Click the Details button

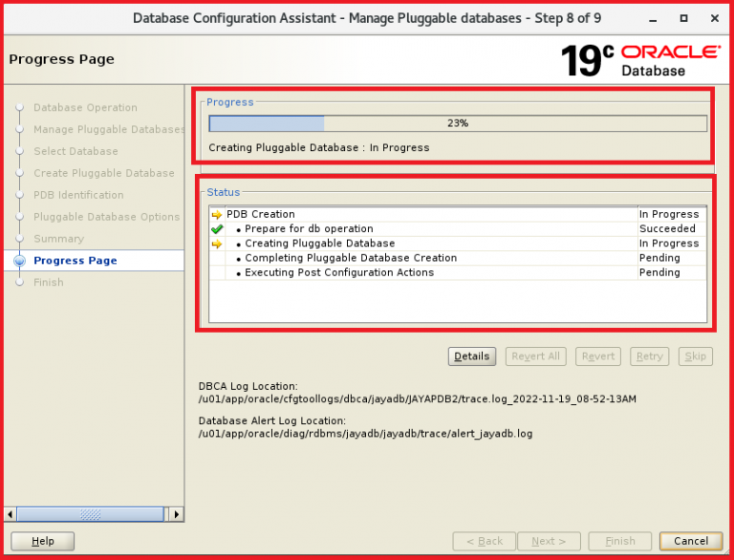[x=471, y=356]
